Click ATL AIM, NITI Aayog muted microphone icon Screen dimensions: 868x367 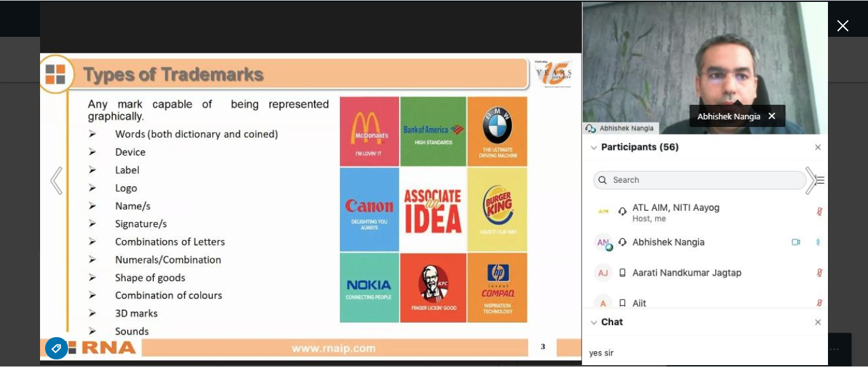(819, 211)
